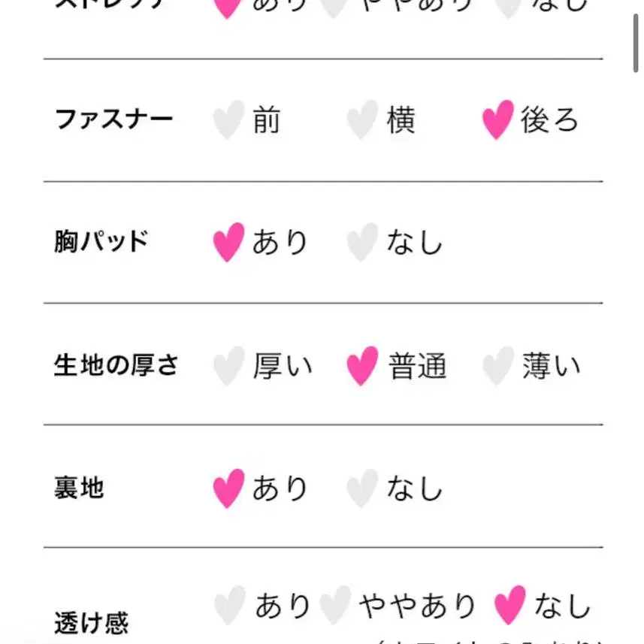Click the 後ろ option text
The width and height of the screenshot is (644, 644).
coord(549,119)
